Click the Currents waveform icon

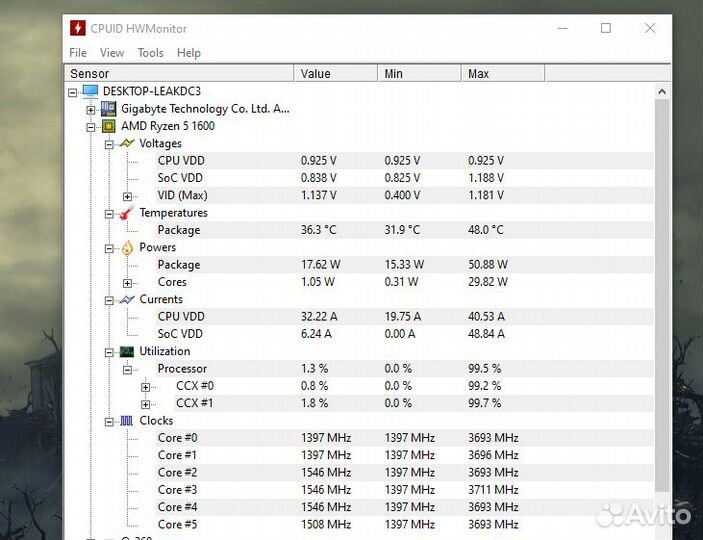tap(127, 300)
